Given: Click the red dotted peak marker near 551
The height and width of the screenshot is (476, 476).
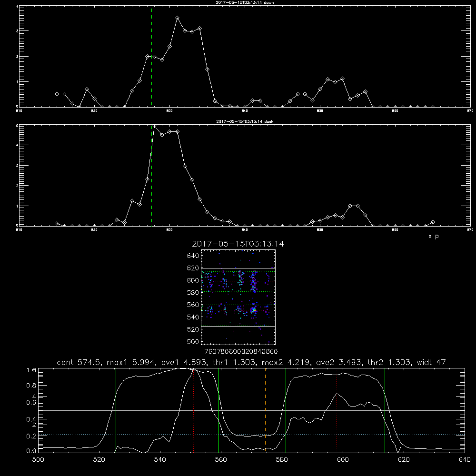Looking at the screenshot, I should coord(193,410).
